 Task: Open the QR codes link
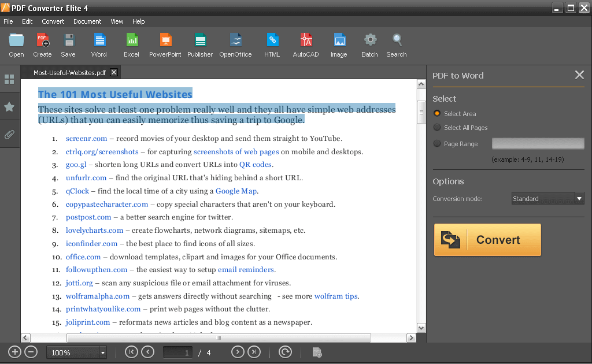tap(255, 165)
